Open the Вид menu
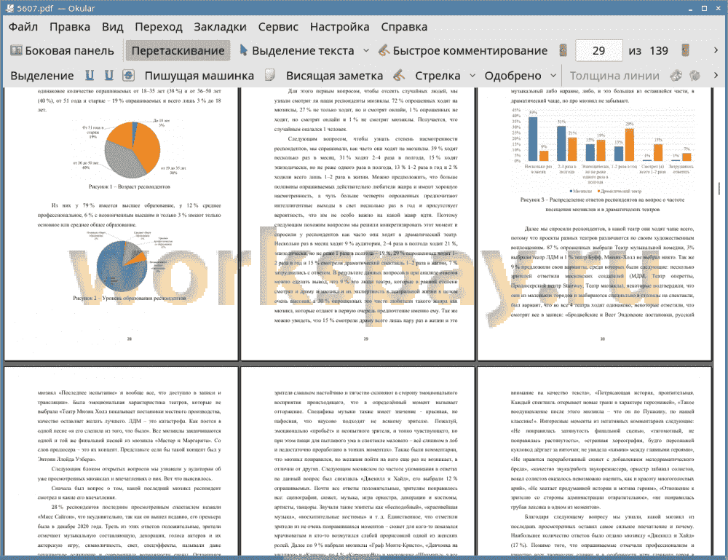The image size is (728, 560). pos(112,27)
